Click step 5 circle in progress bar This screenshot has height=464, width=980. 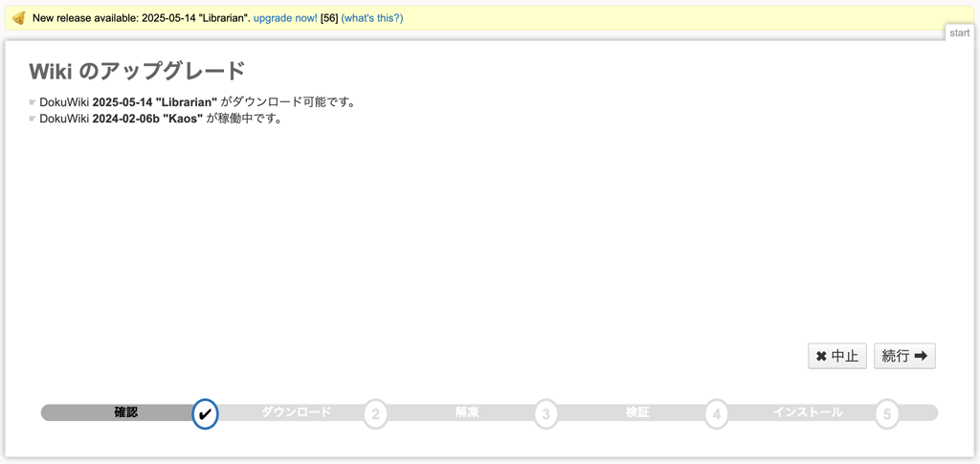pos(887,413)
